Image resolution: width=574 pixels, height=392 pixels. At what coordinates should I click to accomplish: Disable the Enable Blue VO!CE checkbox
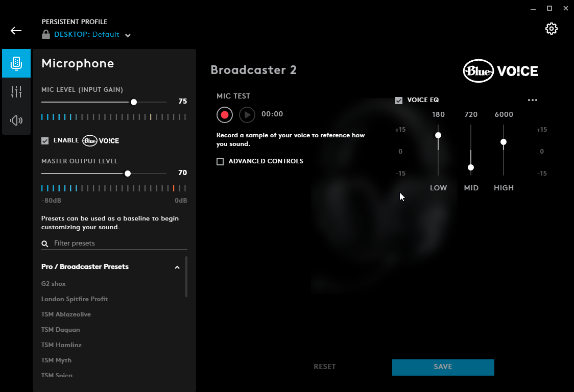[44, 141]
